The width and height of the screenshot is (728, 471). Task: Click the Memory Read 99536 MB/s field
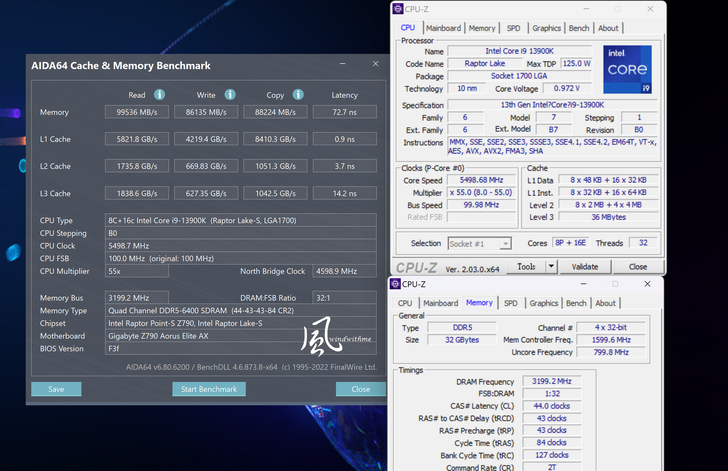(136, 112)
